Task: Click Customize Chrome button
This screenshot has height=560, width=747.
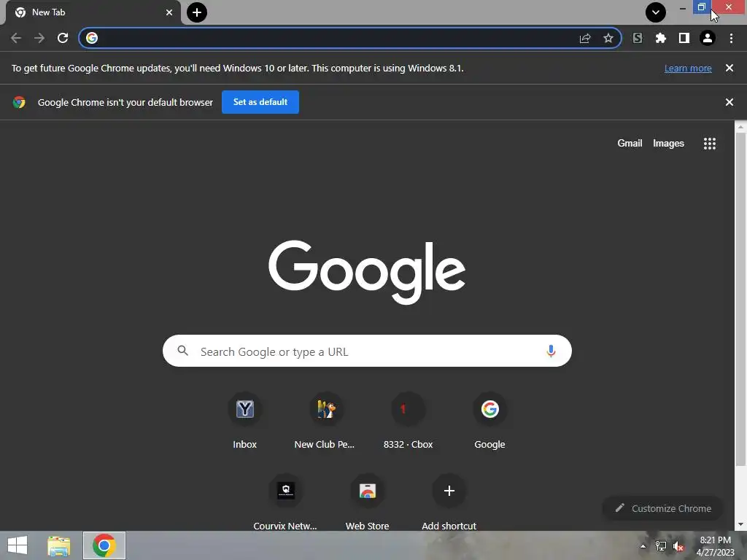Action: point(662,508)
